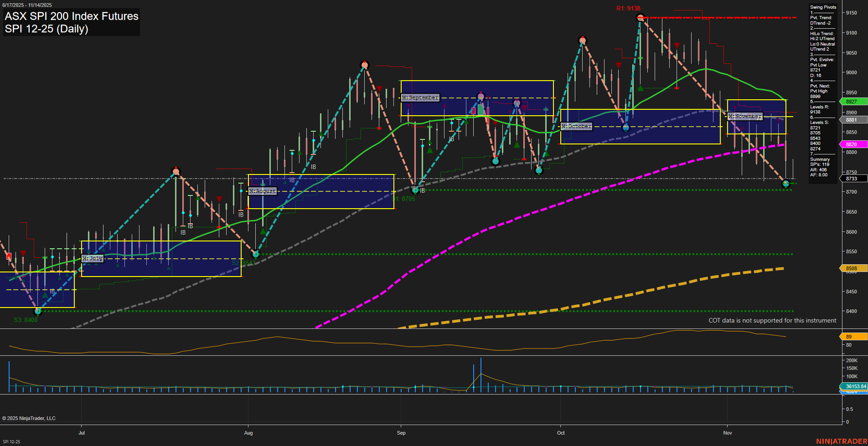Select the SPI 12-25 tab at bottom left
This screenshot has height=446, width=868.
tap(12, 441)
